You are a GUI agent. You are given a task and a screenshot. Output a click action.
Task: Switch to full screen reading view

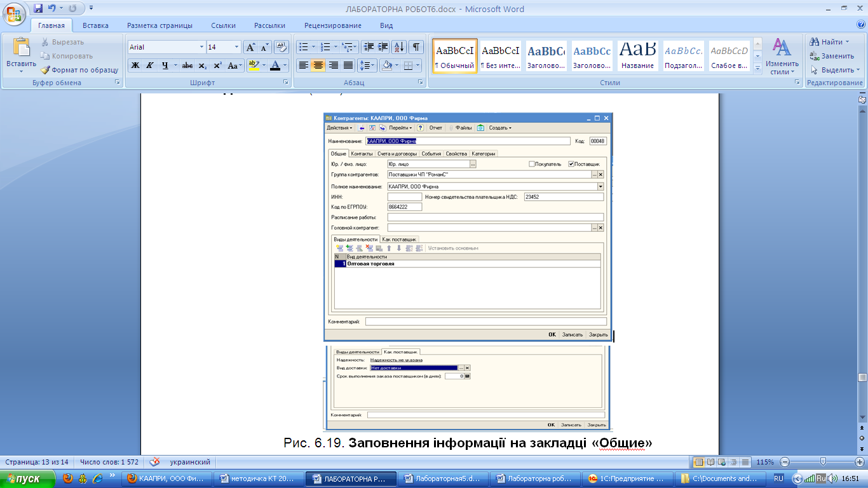click(x=710, y=462)
